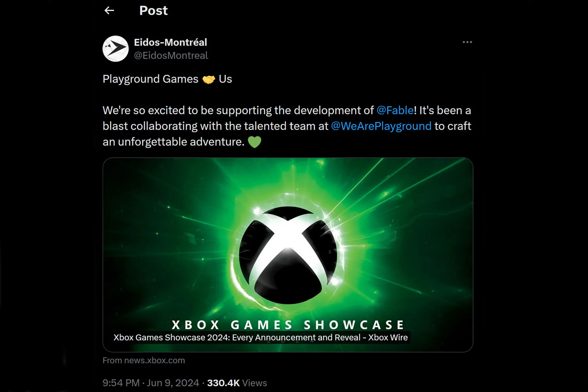Click the XBOX GAMES SHOWCASE banner text

288,325
